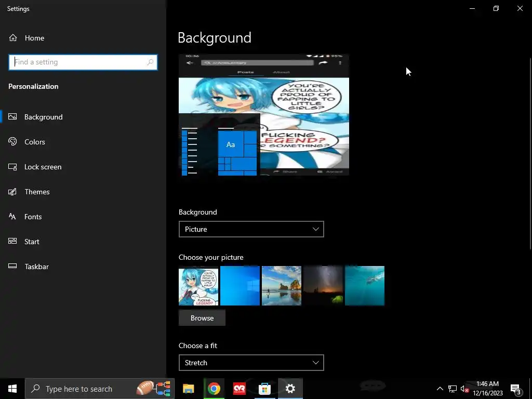Open the Windows Start menu
The width and height of the screenshot is (532, 399).
tap(12, 389)
